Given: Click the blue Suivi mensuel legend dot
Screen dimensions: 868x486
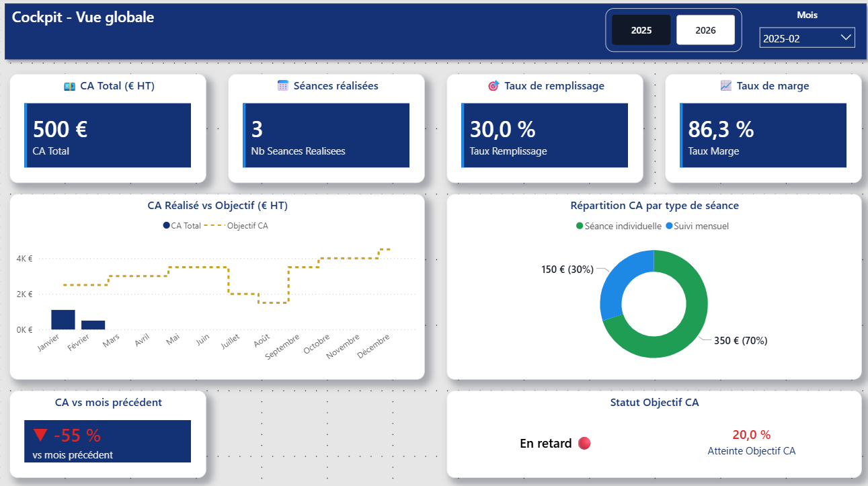Looking at the screenshot, I should pos(669,227).
